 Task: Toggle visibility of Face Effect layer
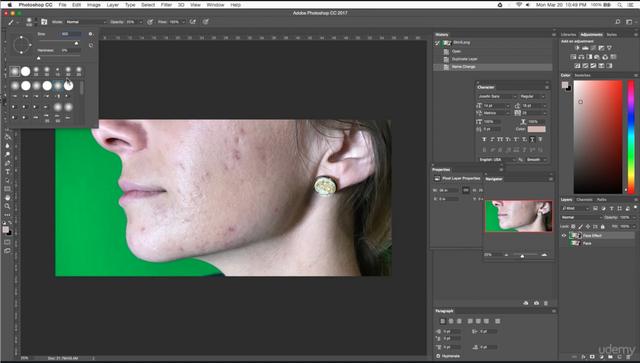pyautogui.click(x=564, y=236)
